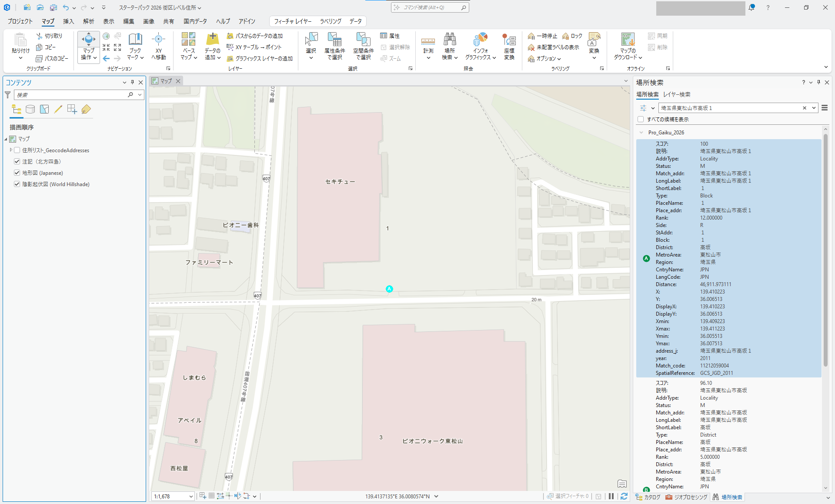This screenshot has width=835, height=504.
Task: Click the 属性条件で選択 icon
Action: pyautogui.click(x=334, y=40)
